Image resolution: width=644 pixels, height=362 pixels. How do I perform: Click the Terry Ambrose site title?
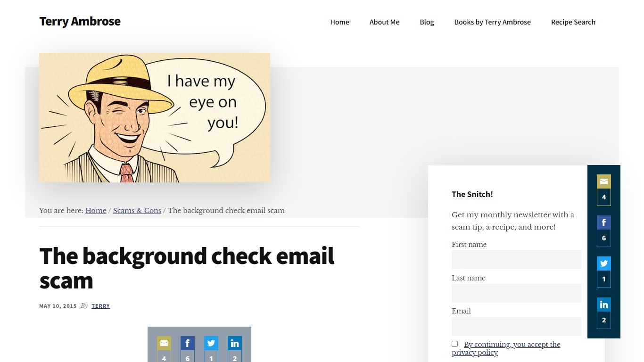pyautogui.click(x=80, y=21)
